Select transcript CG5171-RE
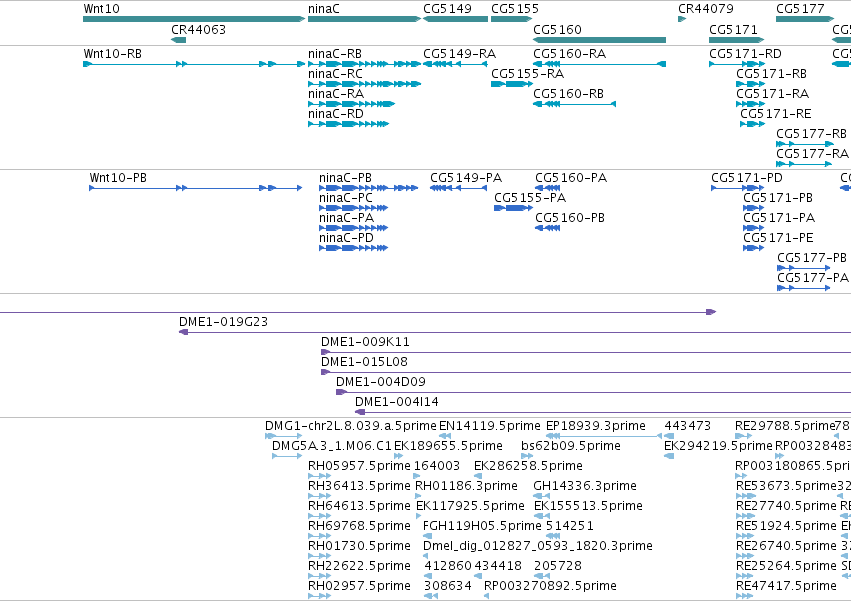 point(752,124)
